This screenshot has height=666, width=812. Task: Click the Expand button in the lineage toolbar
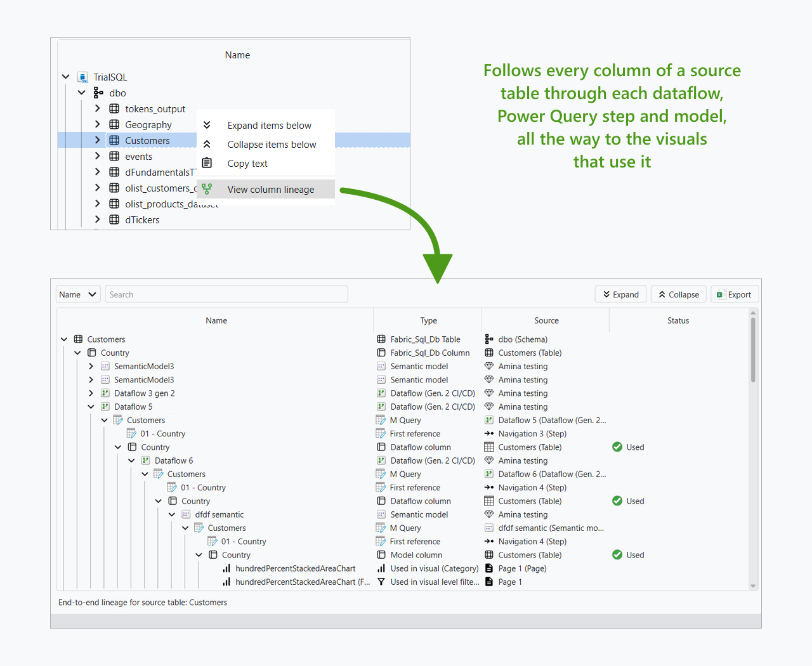[x=621, y=294]
